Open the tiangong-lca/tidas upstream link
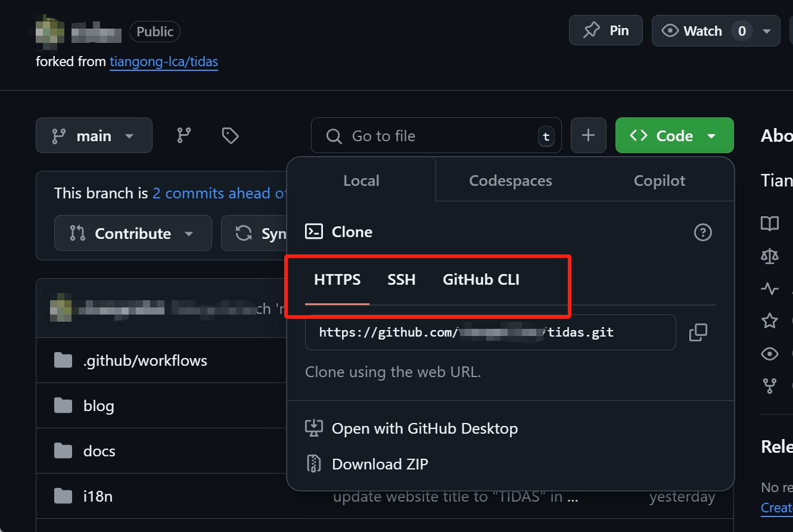793x532 pixels. tap(164, 61)
